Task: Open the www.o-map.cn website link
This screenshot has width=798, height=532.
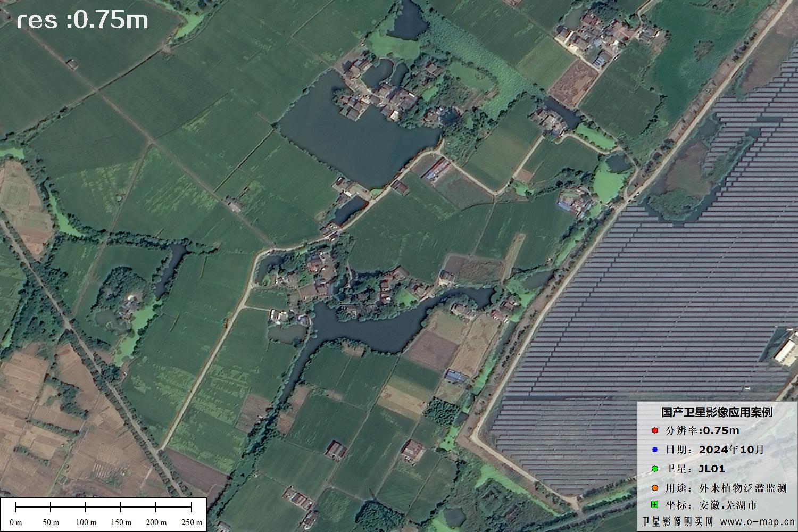Action: (x=758, y=521)
